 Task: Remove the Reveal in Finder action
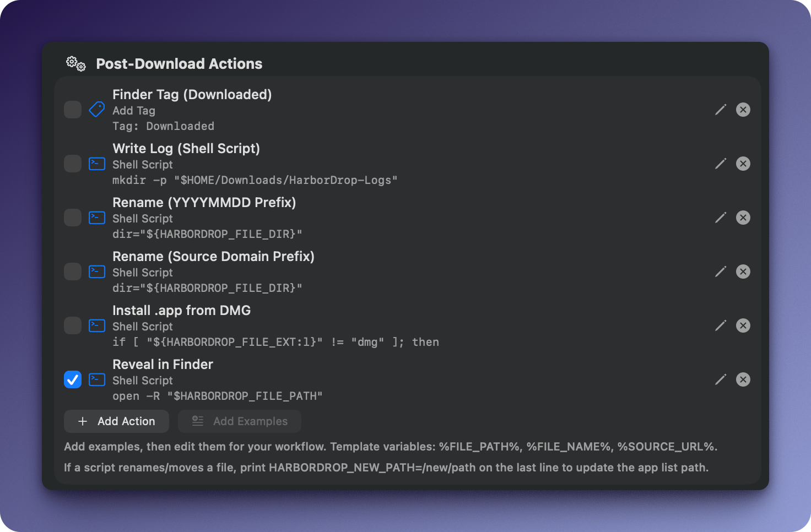tap(743, 379)
